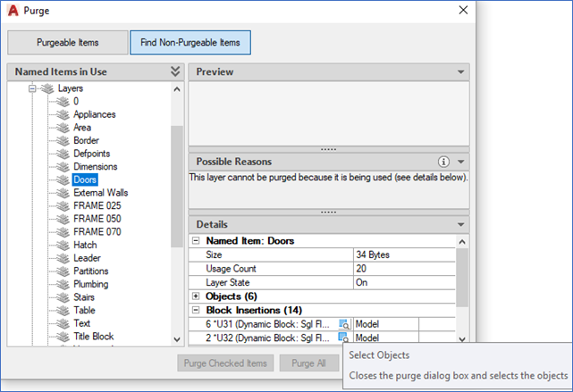
Task: Open the Possible Reasons info icon
Action: coord(443,162)
